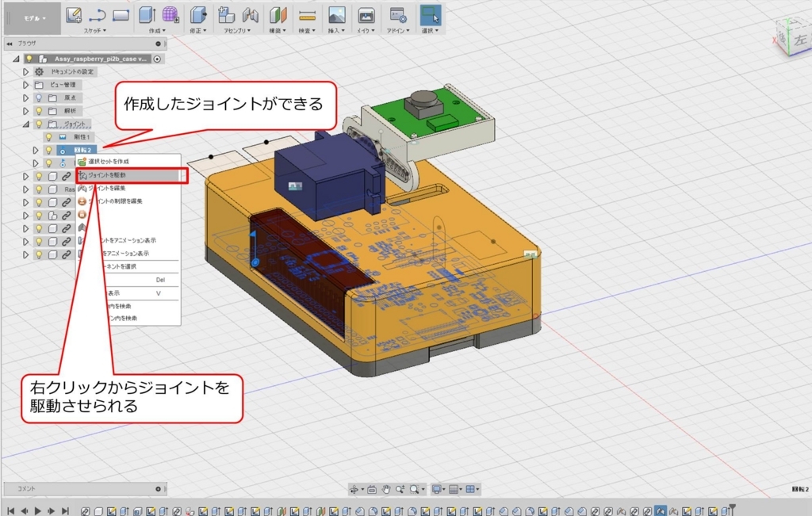This screenshot has width=812, height=516.
Task: Click the construction plane icon above 構築
Action: [278, 15]
